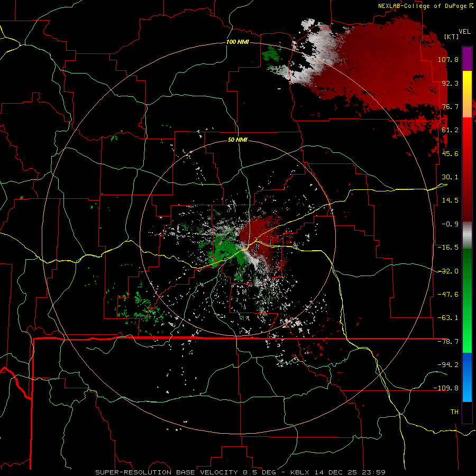
Task: Click the 107.8 legend value
Action: click(x=448, y=59)
